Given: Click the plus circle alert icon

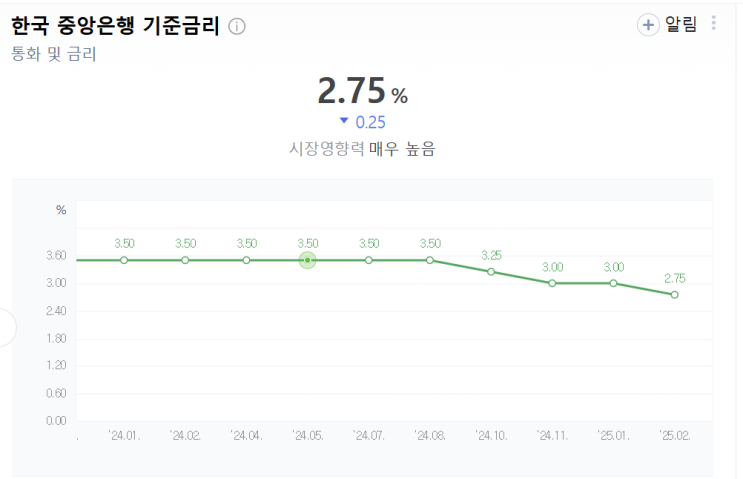Looking at the screenshot, I should 648,25.
